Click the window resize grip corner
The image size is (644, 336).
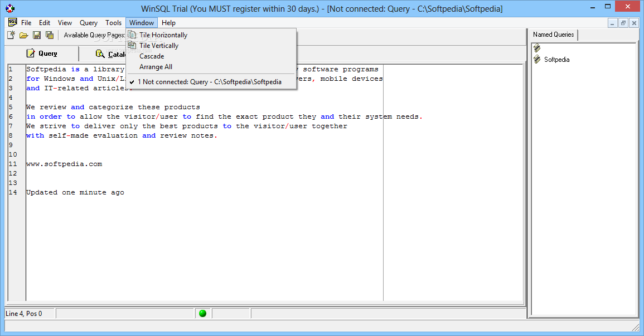point(636,327)
